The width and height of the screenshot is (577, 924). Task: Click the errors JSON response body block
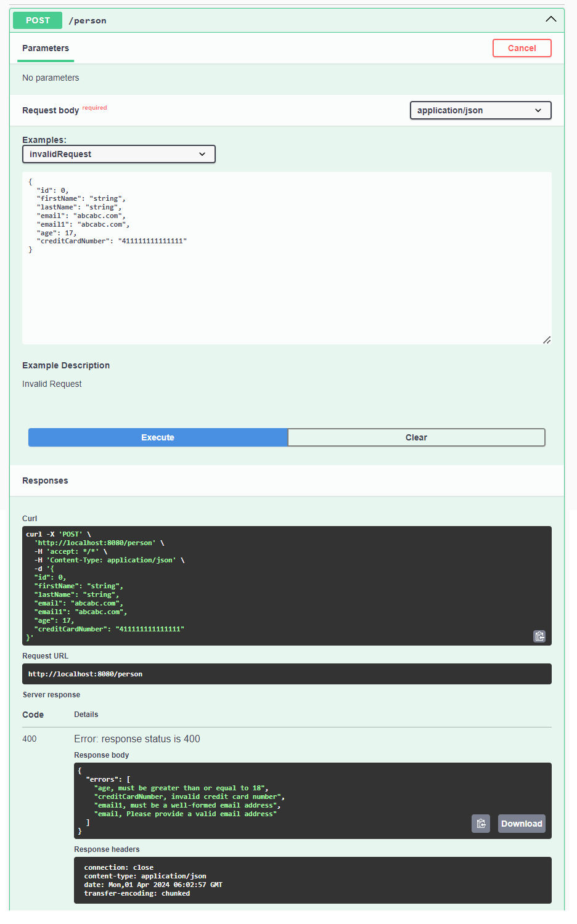click(x=271, y=800)
